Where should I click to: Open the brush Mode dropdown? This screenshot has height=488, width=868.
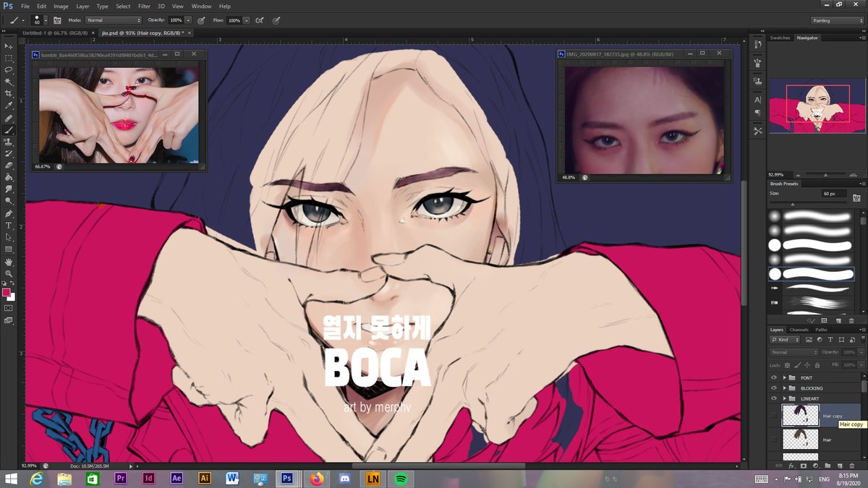point(114,20)
